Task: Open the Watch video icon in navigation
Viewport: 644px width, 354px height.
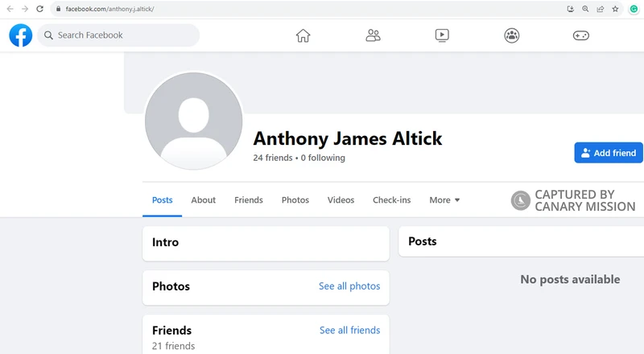Action: (442, 35)
